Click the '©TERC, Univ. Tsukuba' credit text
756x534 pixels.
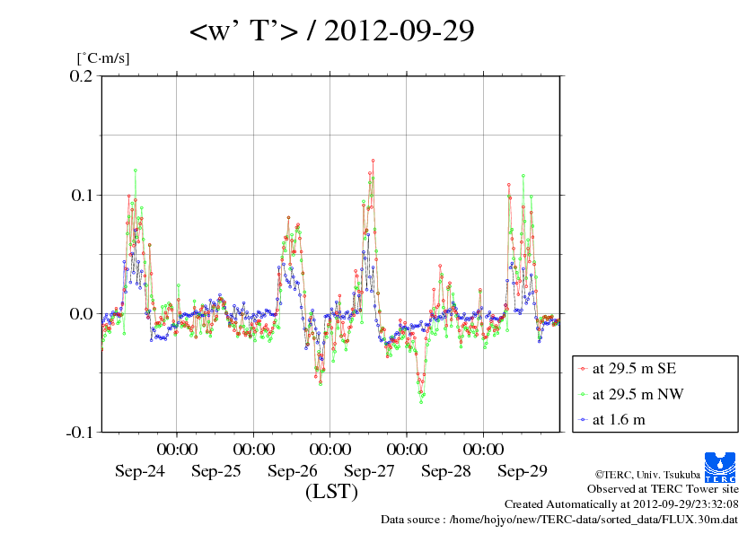click(647, 475)
